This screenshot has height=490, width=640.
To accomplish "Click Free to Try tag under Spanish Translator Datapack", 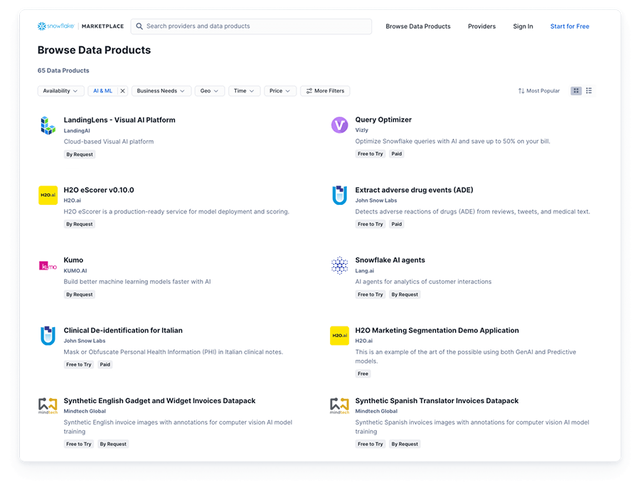I will [370, 444].
